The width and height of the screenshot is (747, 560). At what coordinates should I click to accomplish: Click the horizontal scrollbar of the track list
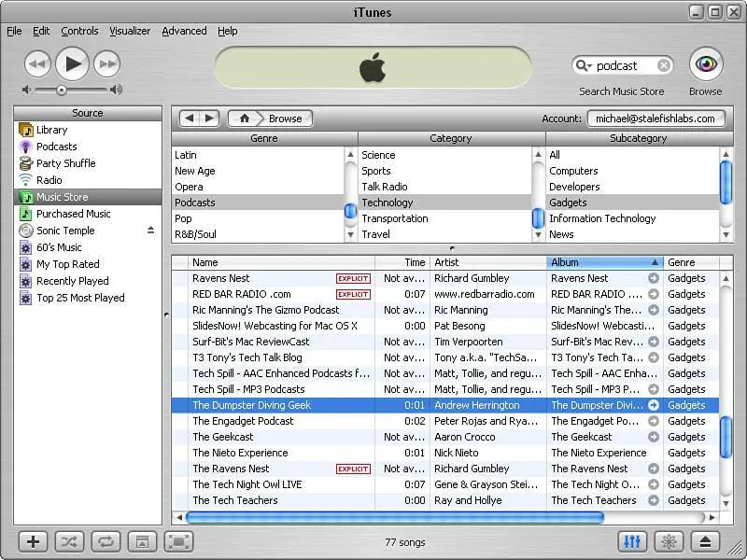coord(395,517)
